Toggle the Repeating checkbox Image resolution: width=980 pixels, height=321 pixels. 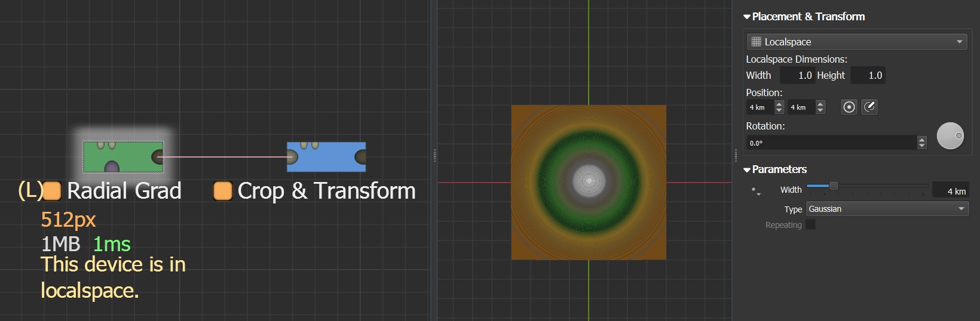(x=810, y=225)
